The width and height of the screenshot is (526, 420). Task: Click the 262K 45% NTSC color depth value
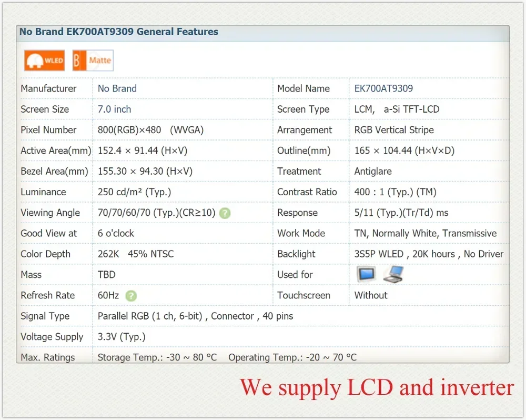[x=136, y=254]
